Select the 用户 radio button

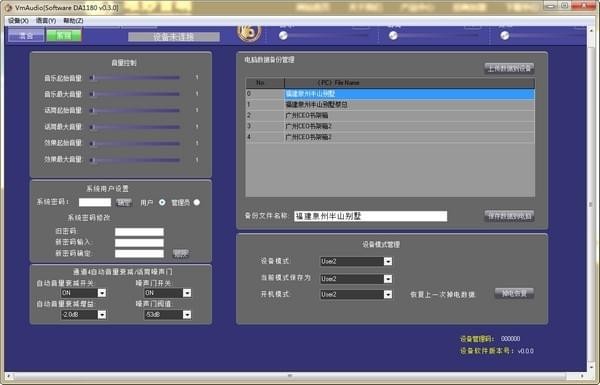[x=162, y=202]
